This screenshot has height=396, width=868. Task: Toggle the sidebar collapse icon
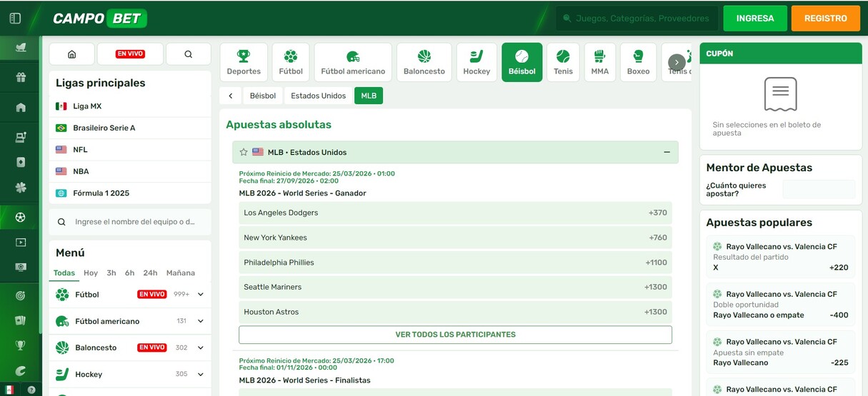(15, 18)
